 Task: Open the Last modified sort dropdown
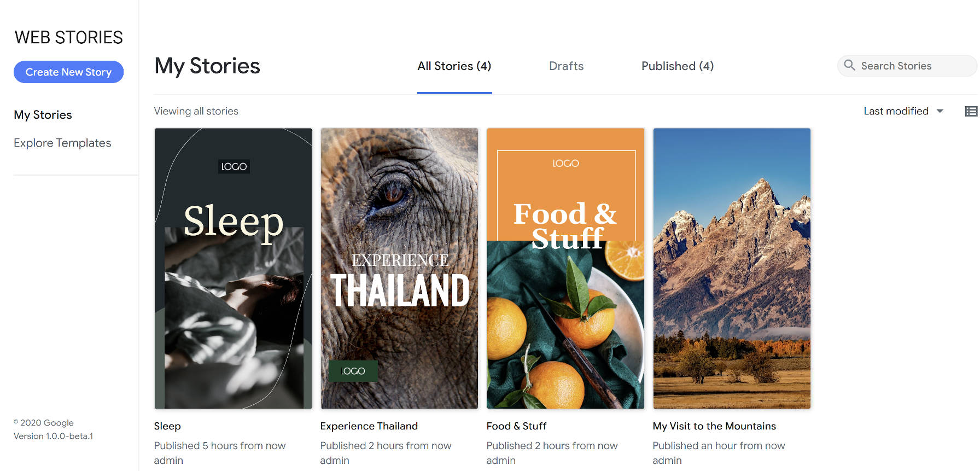(896, 111)
